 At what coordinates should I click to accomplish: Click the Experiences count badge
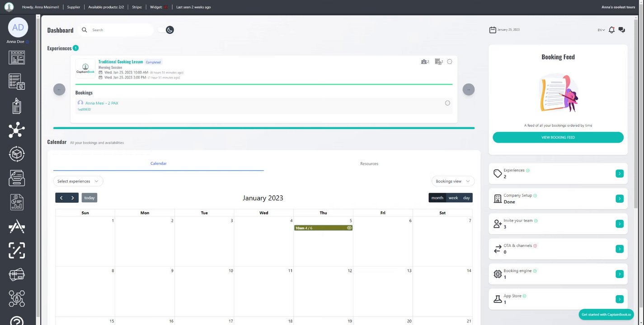coord(75,48)
